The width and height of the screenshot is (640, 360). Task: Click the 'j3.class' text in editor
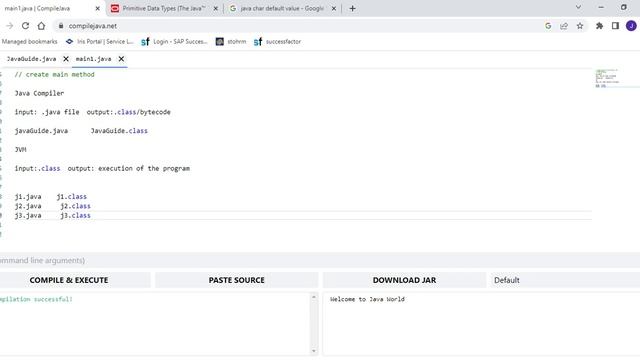tap(76, 216)
